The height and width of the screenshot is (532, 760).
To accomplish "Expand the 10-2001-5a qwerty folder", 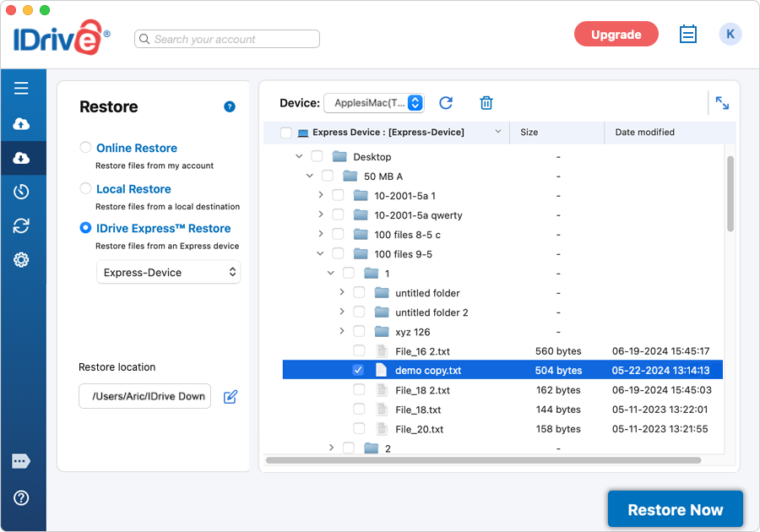I will [320, 214].
